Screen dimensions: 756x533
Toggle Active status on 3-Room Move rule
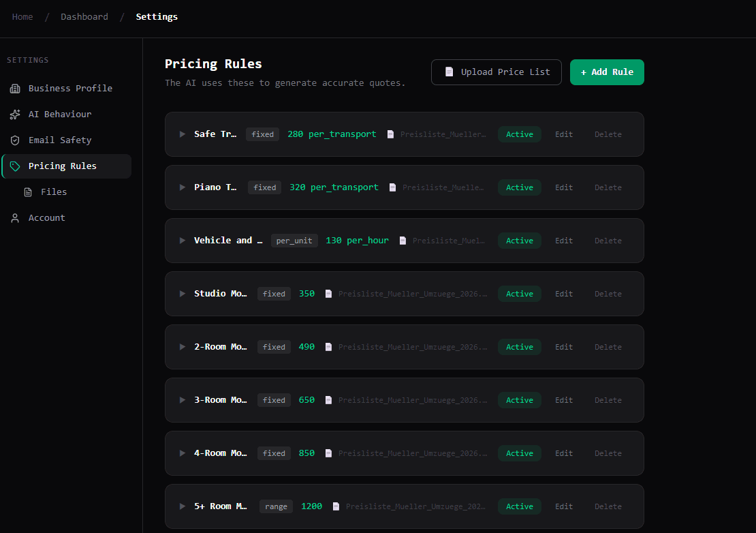pos(519,400)
